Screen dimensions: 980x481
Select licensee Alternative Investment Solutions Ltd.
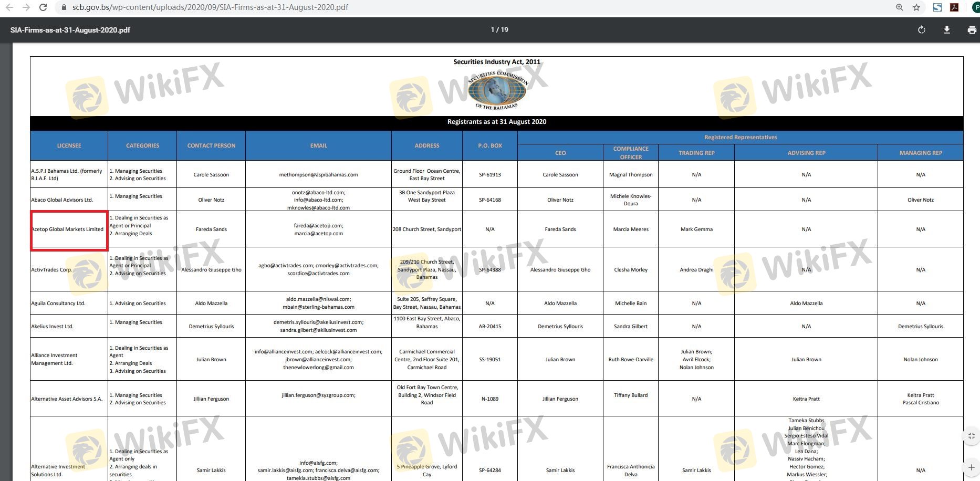coord(58,470)
